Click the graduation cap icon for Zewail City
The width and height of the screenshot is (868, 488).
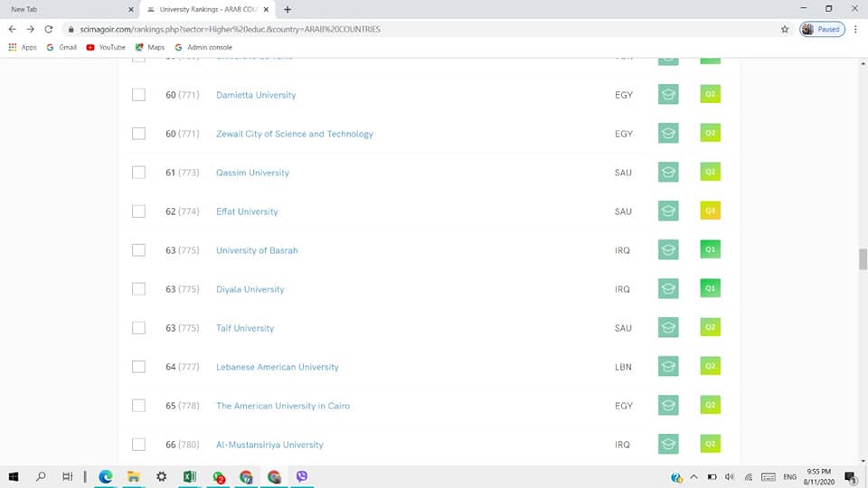coord(668,133)
